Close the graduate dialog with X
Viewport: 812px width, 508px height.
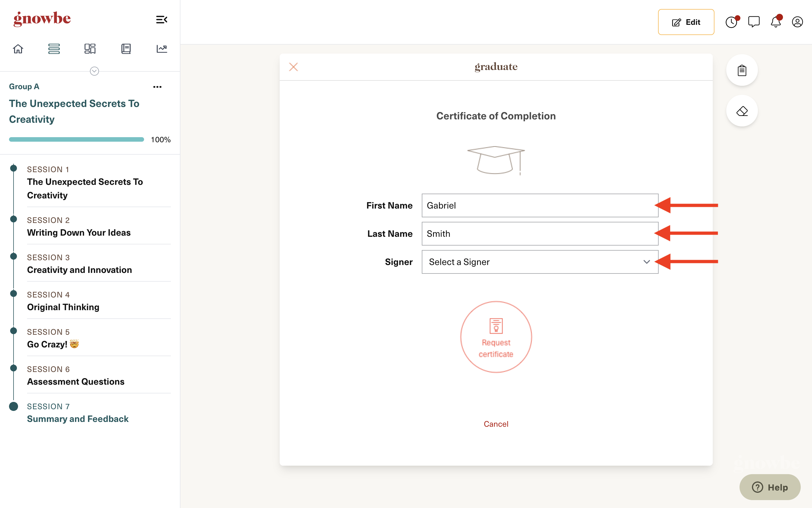tap(294, 67)
